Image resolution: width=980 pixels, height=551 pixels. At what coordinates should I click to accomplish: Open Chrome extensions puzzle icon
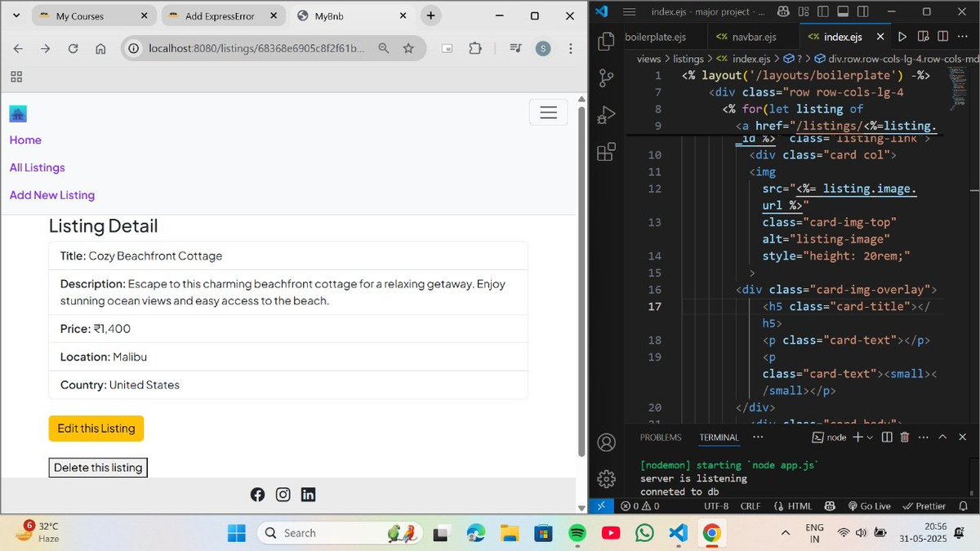[x=475, y=49]
